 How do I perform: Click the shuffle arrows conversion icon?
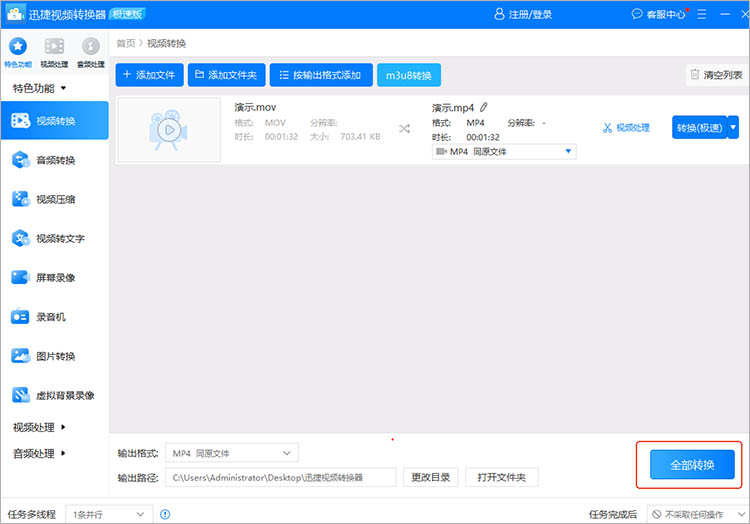[405, 129]
